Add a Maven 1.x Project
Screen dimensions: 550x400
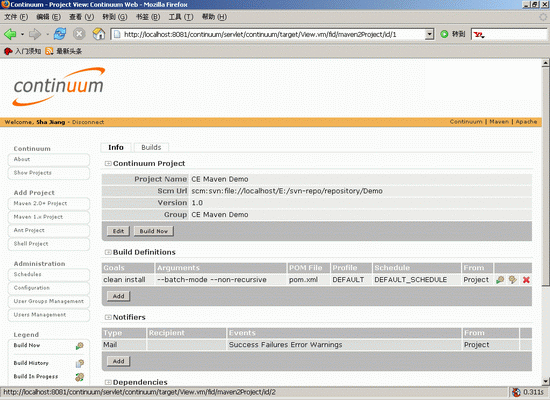tap(49, 217)
